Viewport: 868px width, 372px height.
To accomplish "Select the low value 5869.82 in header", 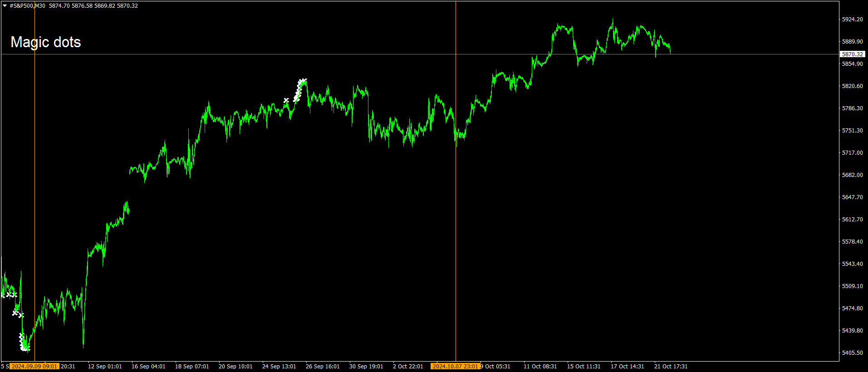I will pyautogui.click(x=105, y=6).
